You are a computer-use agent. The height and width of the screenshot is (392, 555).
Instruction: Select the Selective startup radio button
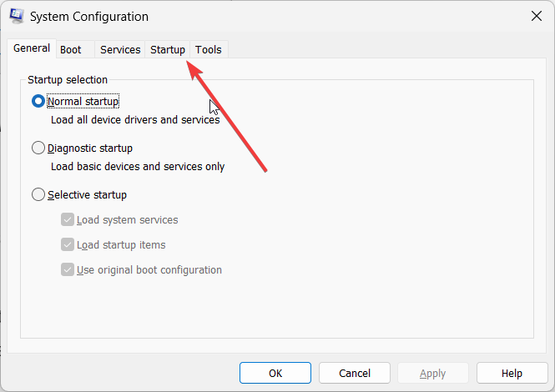(x=38, y=194)
